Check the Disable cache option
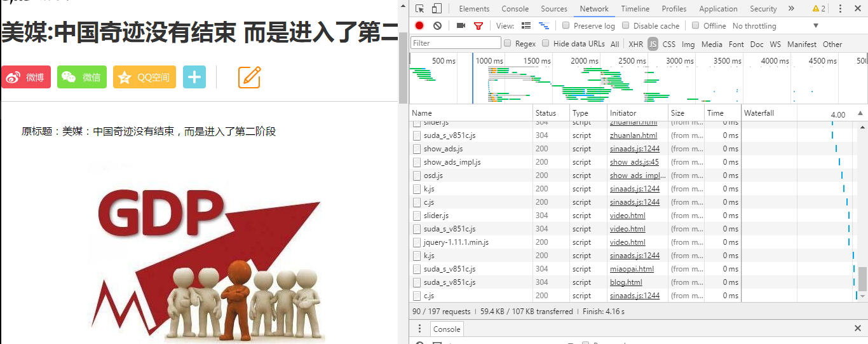Viewport: 868px width, 344px height. [x=626, y=26]
